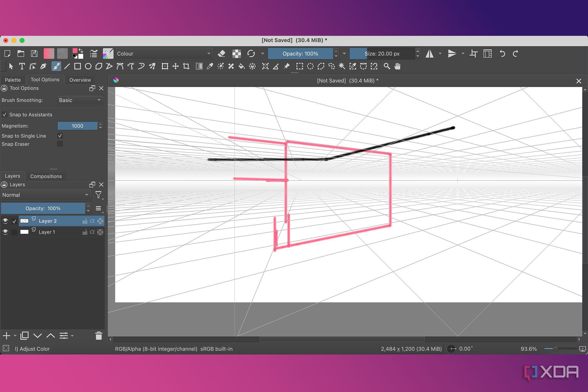The width and height of the screenshot is (588, 392).
Task: Select the Zoom magnifier tool
Action: 387,66
